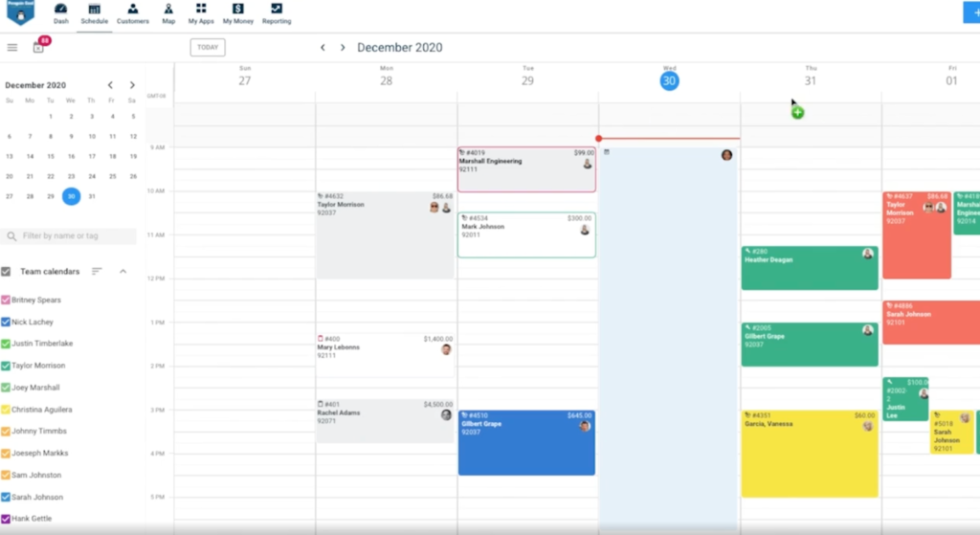Click the TODAY button
Image resolution: width=980 pixels, height=535 pixels.
208,48
